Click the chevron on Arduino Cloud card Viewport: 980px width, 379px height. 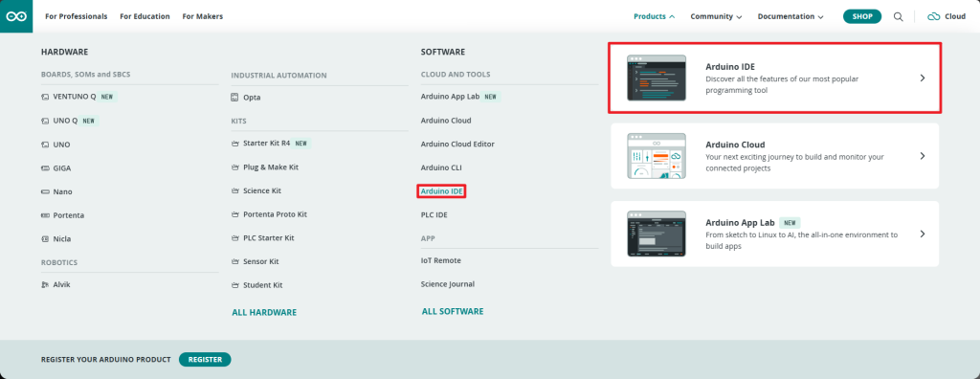tap(923, 156)
